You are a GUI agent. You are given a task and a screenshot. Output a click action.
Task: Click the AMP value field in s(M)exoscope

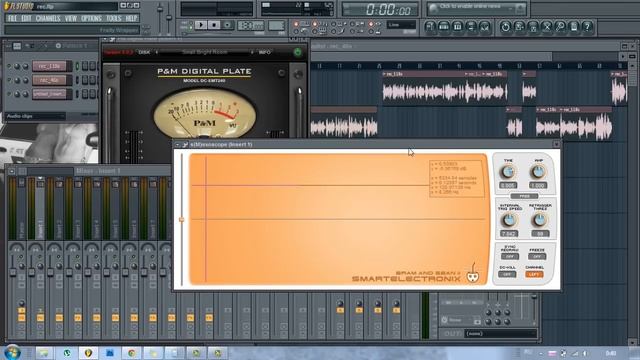(538, 185)
